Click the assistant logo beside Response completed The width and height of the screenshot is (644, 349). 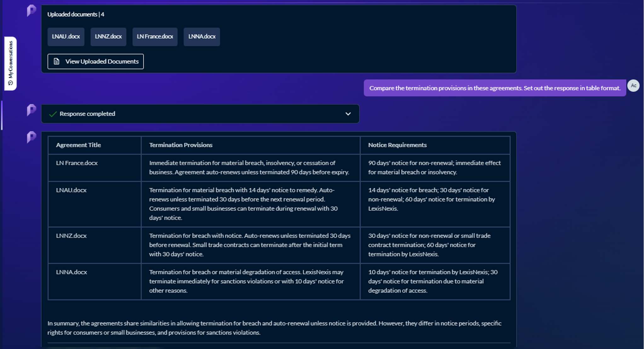point(32,110)
